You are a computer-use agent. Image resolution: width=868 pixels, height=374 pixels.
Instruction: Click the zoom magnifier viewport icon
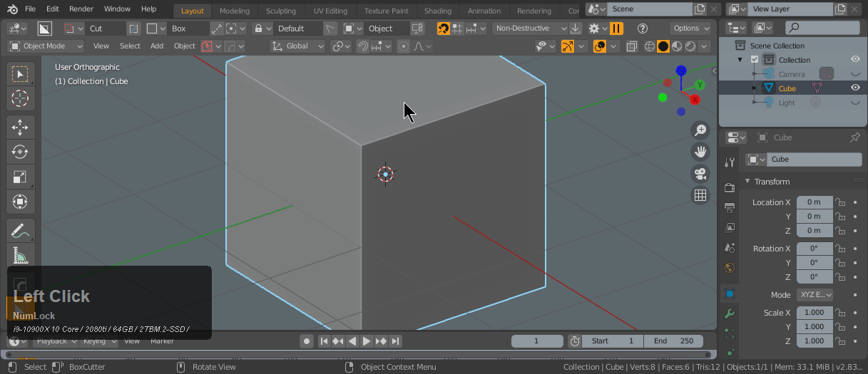700,130
